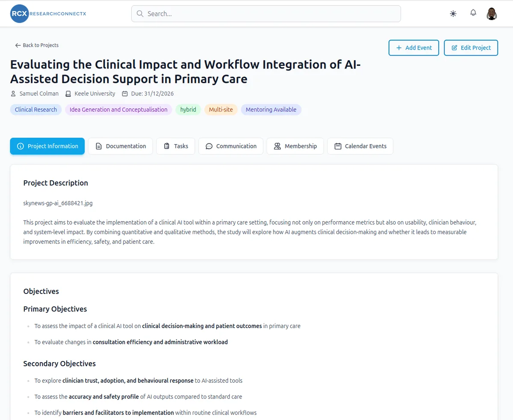Switch to the Documentation tab
The height and width of the screenshot is (420, 513).
click(121, 146)
